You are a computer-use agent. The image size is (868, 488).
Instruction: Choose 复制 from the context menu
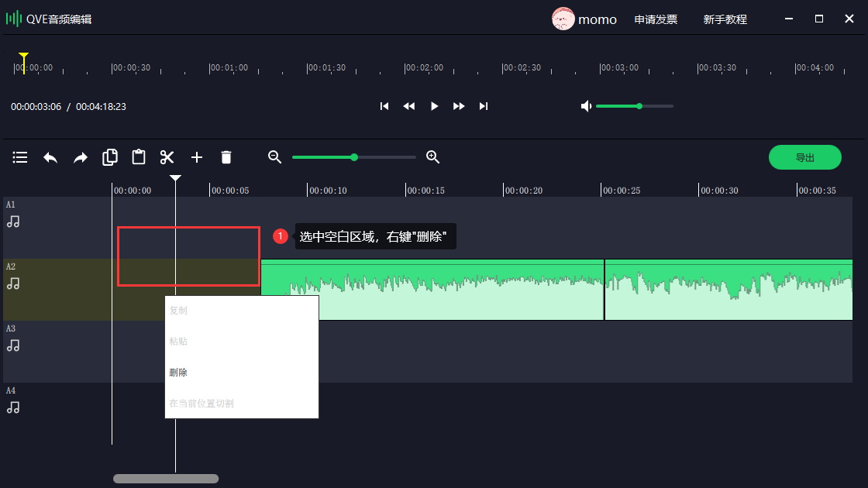178,311
